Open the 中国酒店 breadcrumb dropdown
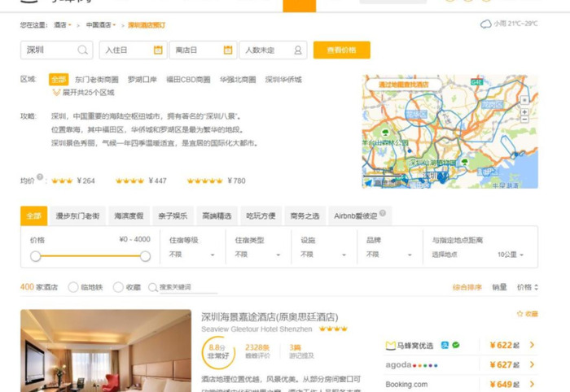Screen dimensions: 570x392 tap(101, 25)
